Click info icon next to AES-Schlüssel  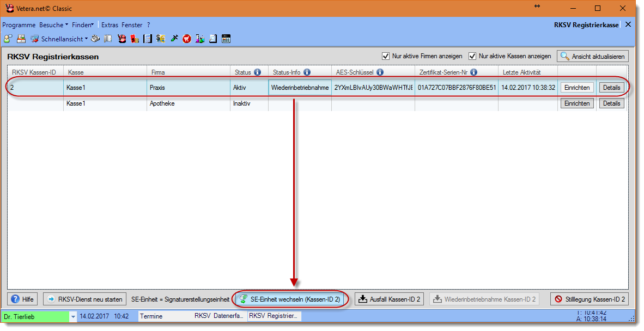(380, 72)
